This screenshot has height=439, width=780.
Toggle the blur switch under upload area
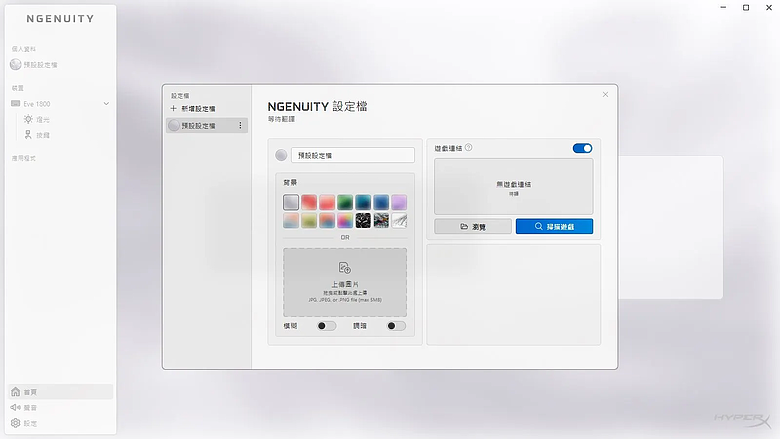tap(326, 326)
